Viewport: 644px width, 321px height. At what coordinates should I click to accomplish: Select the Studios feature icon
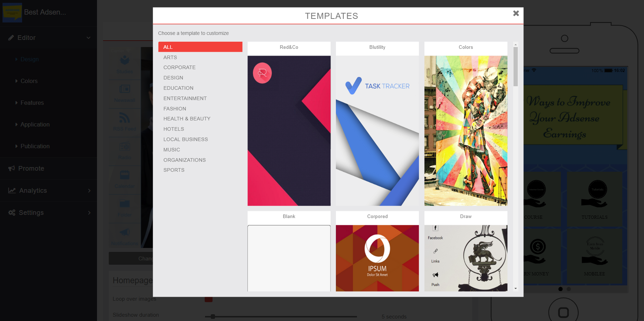[x=125, y=59]
